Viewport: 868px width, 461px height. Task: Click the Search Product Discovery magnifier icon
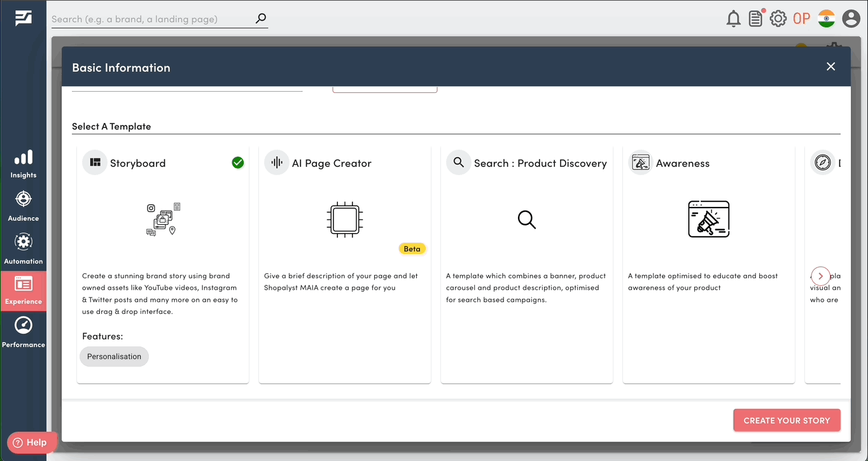[459, 162]
